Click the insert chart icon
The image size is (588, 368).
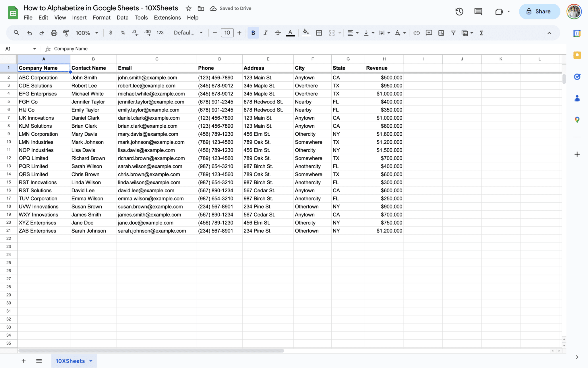click(x=441, y=33)
